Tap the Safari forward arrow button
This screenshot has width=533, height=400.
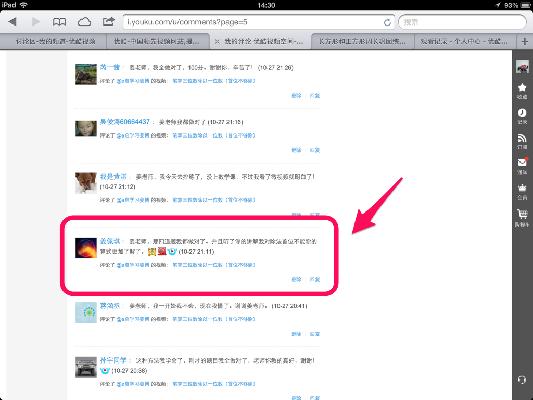(x=35, y=22)
